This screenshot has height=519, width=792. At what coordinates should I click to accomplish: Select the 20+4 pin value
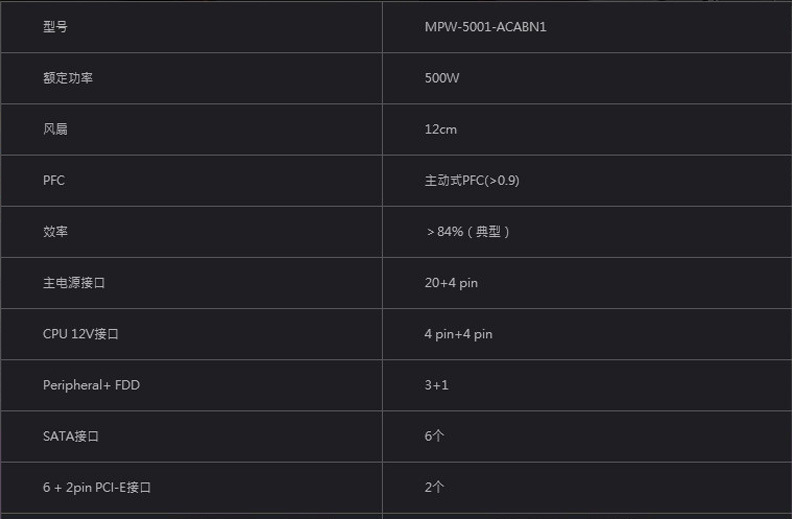point(451,283)
